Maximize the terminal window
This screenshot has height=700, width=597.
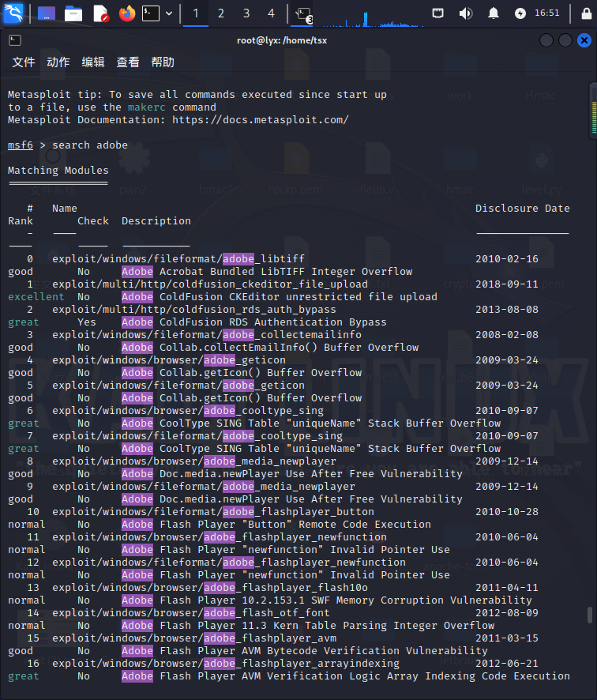click(565, 40)
